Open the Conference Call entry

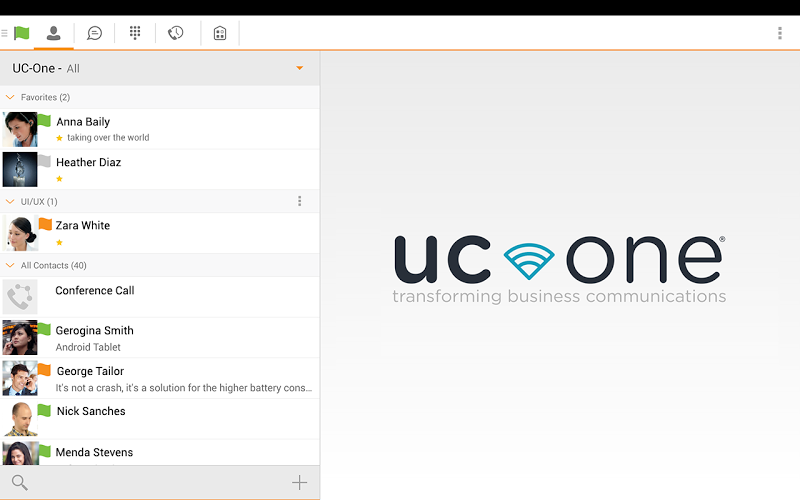(160, 297)
